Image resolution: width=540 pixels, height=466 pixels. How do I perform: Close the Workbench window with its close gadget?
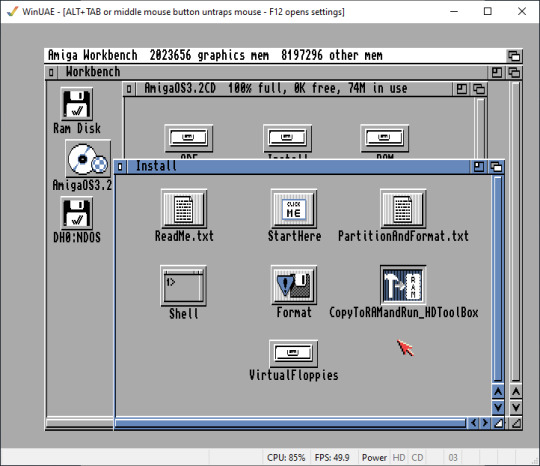click(x=51, y=73)
